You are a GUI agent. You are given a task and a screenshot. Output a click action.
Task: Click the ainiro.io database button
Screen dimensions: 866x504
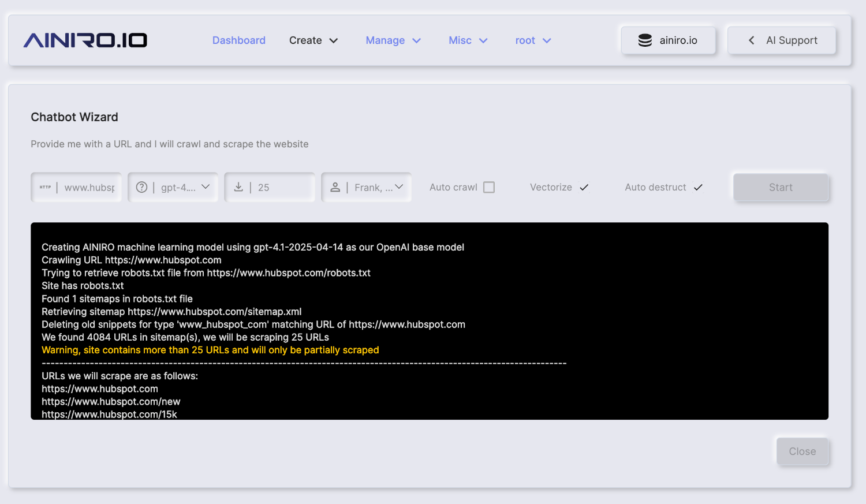click(x=668, y=40)
